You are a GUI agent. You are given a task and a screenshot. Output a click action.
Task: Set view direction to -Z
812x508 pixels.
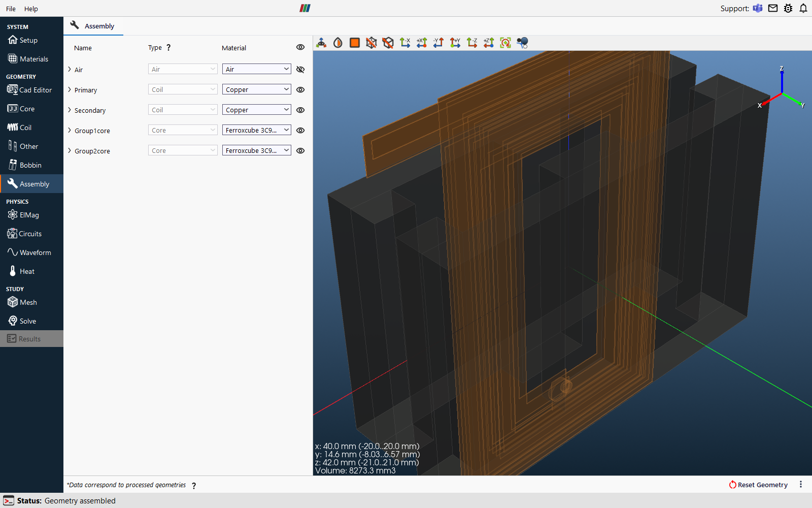click(x=472, y=43)
